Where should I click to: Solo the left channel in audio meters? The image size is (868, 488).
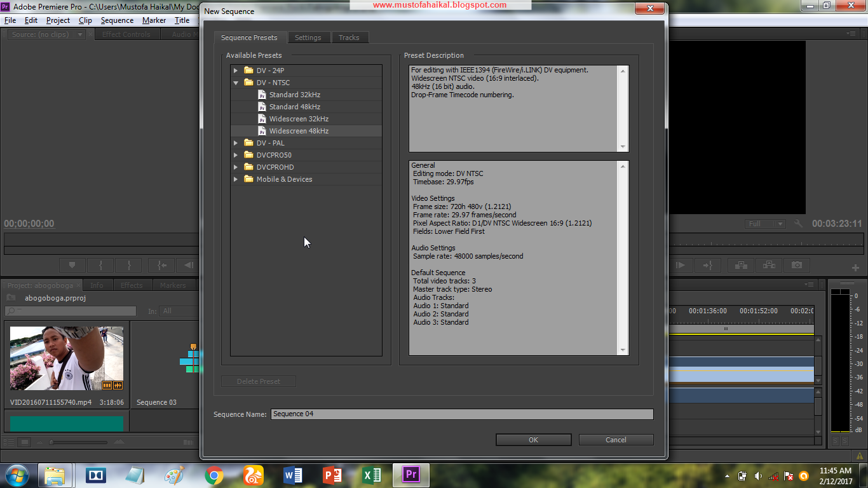click(836, 441)
